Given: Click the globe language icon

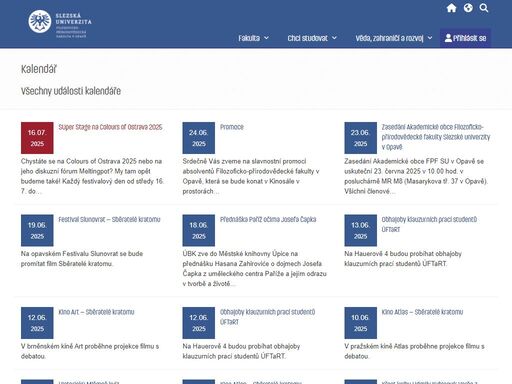Looking at the screenshot, I should pyautogui.click(x=468, y=8).
